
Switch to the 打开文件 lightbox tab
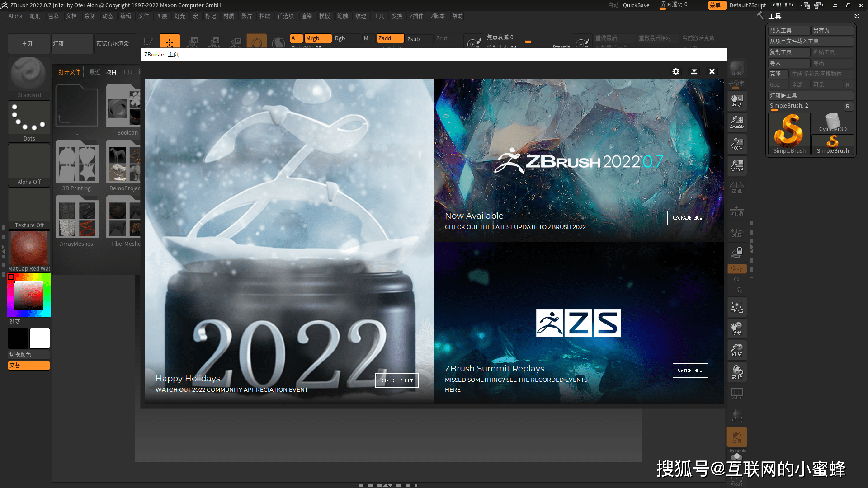click(x=69, y=72)
